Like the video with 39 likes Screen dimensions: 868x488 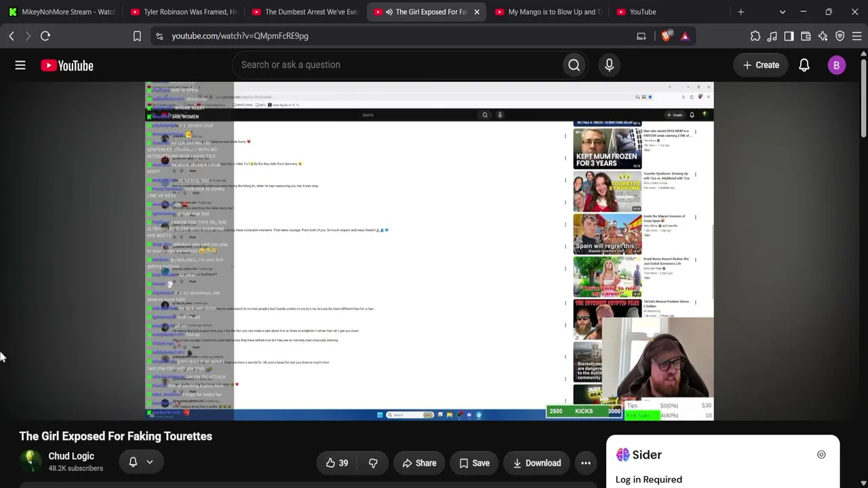pos(337,463)
